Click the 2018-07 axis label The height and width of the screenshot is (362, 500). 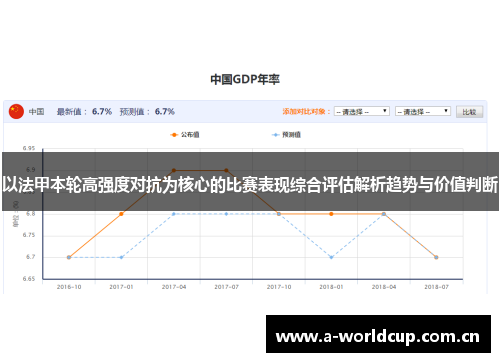436,287
